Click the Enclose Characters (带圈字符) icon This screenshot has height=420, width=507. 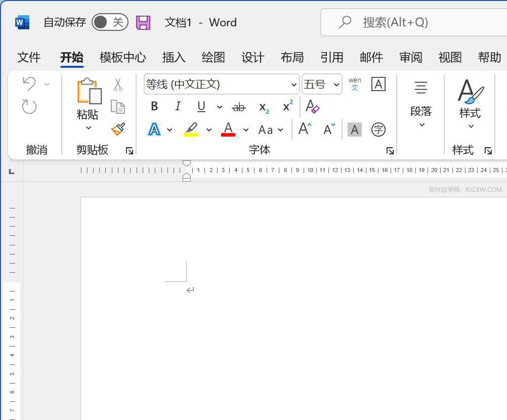pyautogui.click(x=378, y=129)
